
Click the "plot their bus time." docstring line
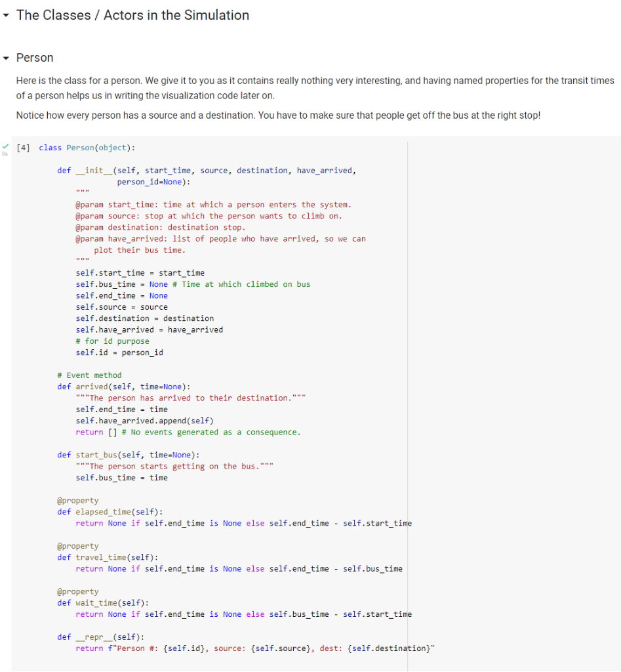click(140, 250)
